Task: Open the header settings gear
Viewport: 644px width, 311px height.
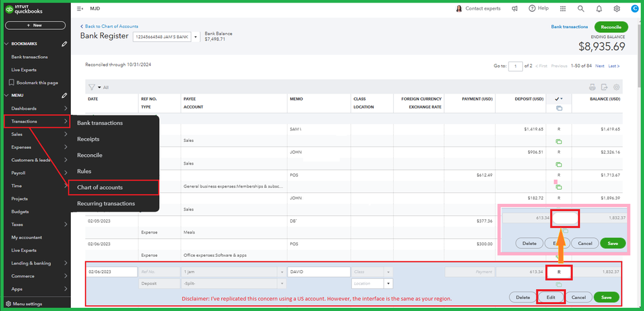Action: point(617,8)
